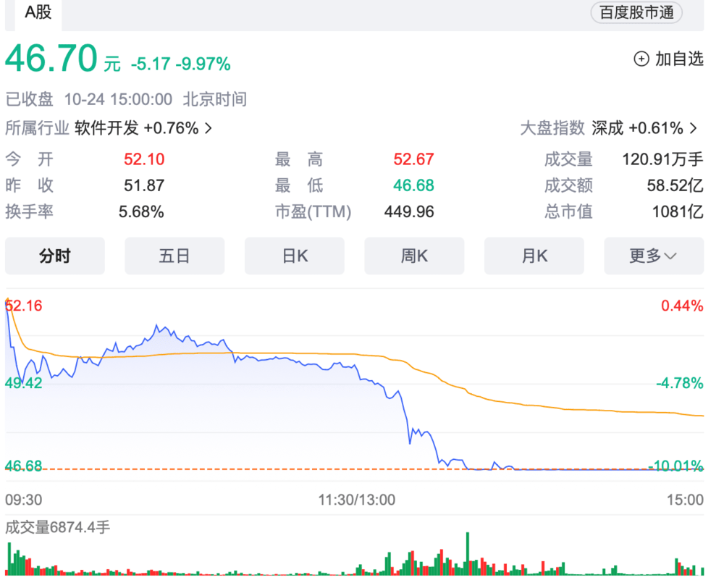Click the chevron after 软件开发 +0.76%
This screenshot has height=588, width=724.
[209, 128]
